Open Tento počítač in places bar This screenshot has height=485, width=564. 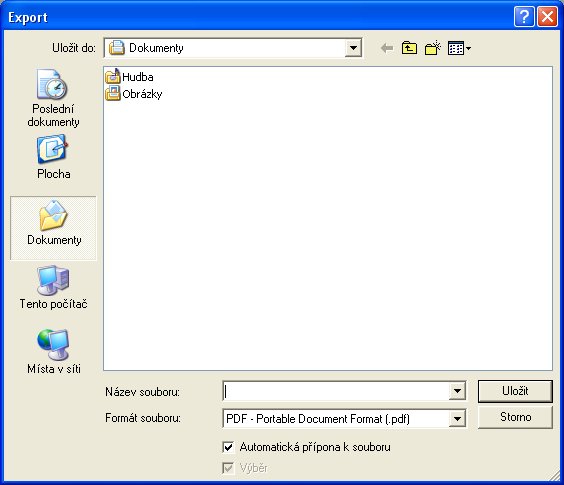pyautogui.click(x=53, y=287)
